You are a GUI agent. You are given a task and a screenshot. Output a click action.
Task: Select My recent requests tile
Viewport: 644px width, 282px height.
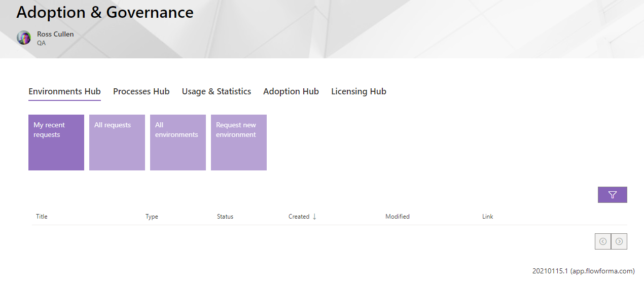pos(56,143)
